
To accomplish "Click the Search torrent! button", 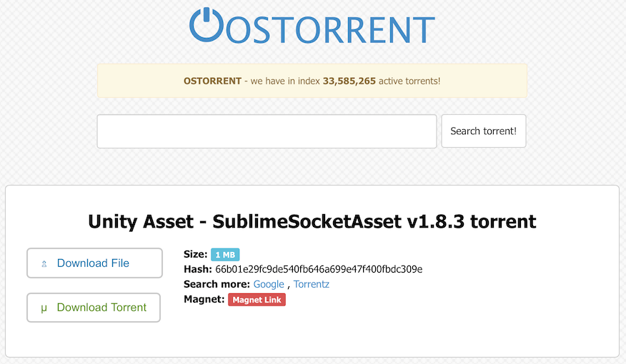I will coord(484,131).
